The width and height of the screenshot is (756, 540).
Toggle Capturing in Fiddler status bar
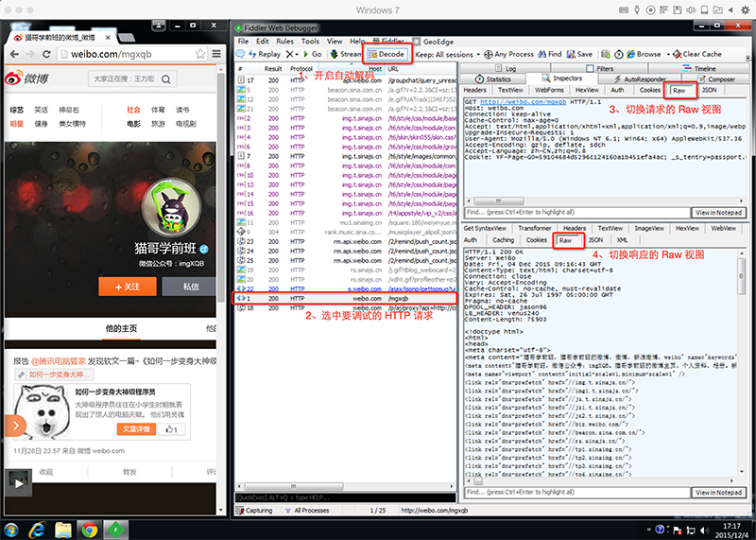tap(254, 510)
